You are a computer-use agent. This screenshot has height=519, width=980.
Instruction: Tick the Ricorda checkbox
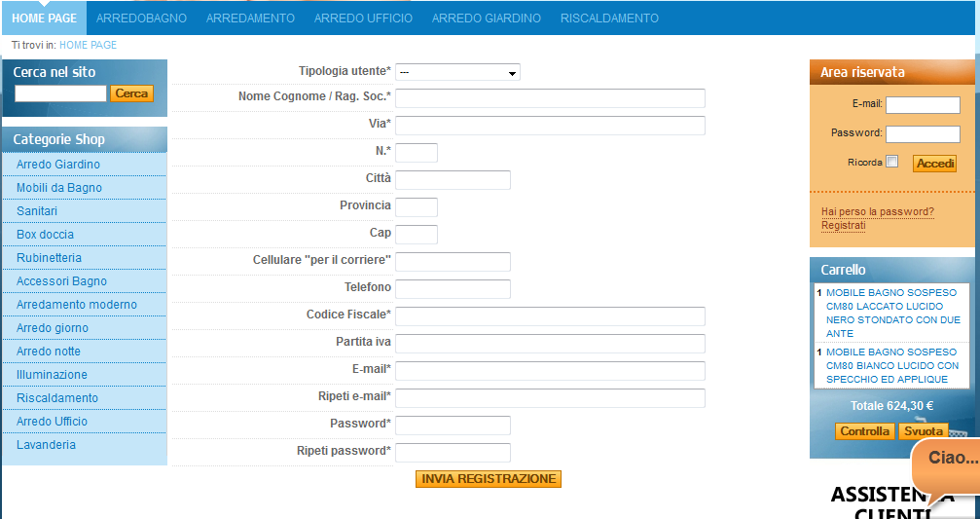click(x=892, y=163)
